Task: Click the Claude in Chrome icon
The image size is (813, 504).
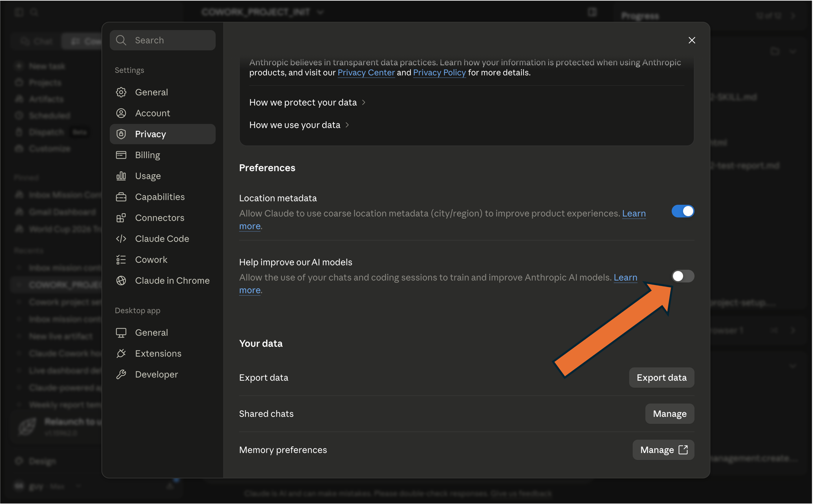Action: (x=121, y=281)
